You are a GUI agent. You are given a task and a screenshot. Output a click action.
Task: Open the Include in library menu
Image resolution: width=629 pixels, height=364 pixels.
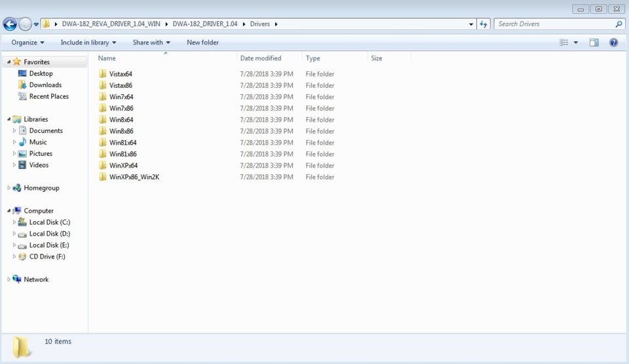point(88,43)
